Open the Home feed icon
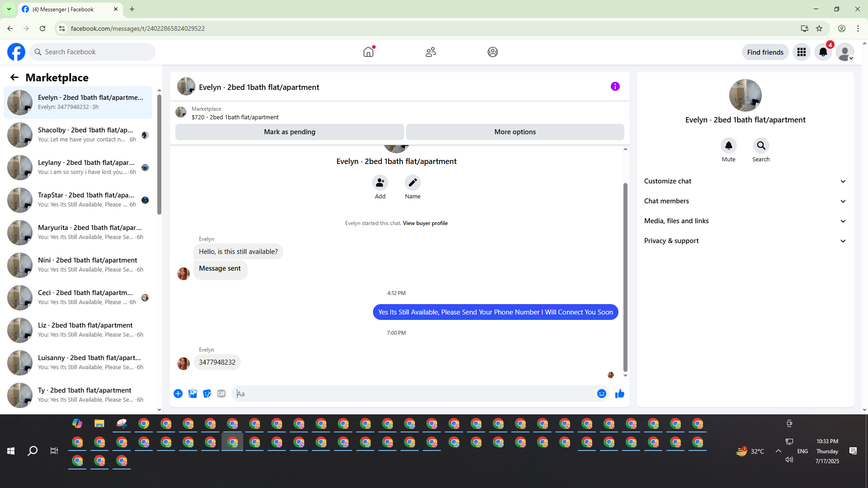The width and height of the screenshot is (868, 488). point(368,52)
